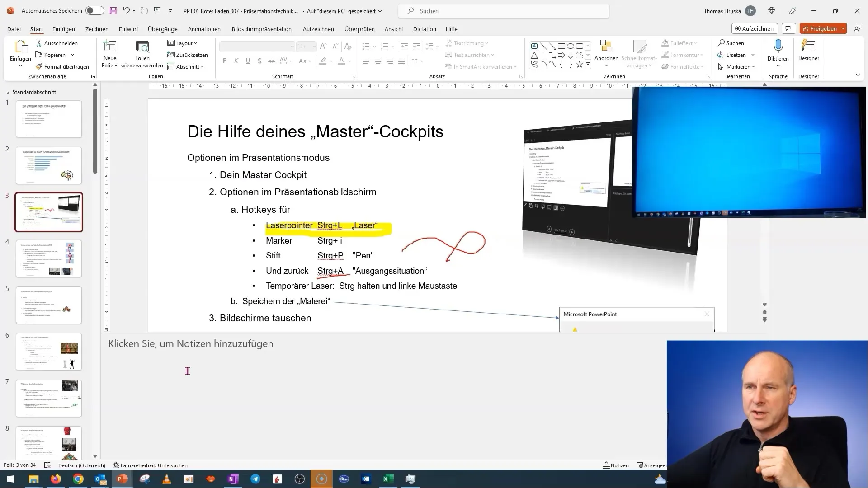Click Freigeben button
Image resolution: width=868 pixels, height=488 pixels.
coord(825,28)
